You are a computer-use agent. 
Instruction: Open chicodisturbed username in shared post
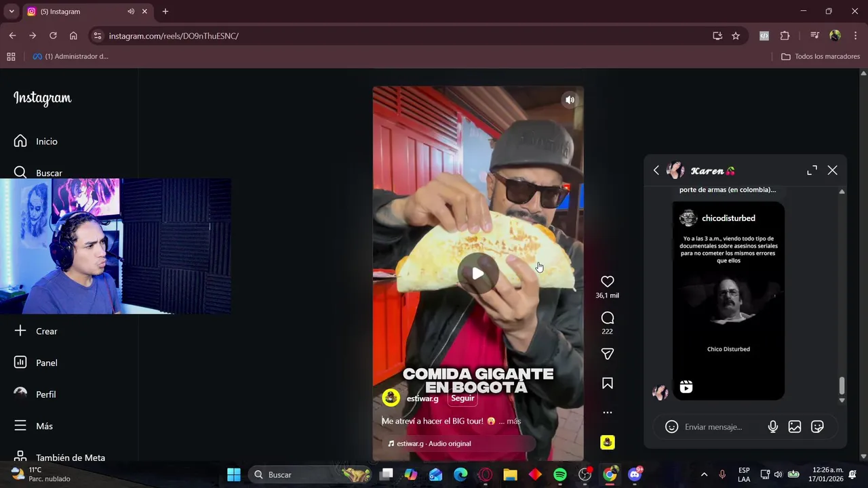tap(728, 218)
